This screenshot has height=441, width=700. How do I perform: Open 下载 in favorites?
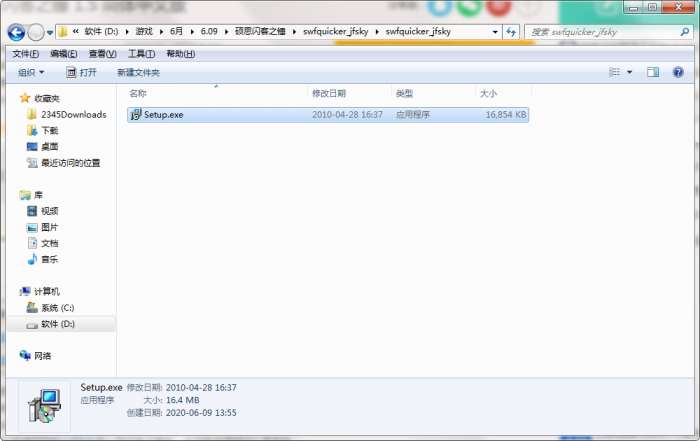(50, 130)
